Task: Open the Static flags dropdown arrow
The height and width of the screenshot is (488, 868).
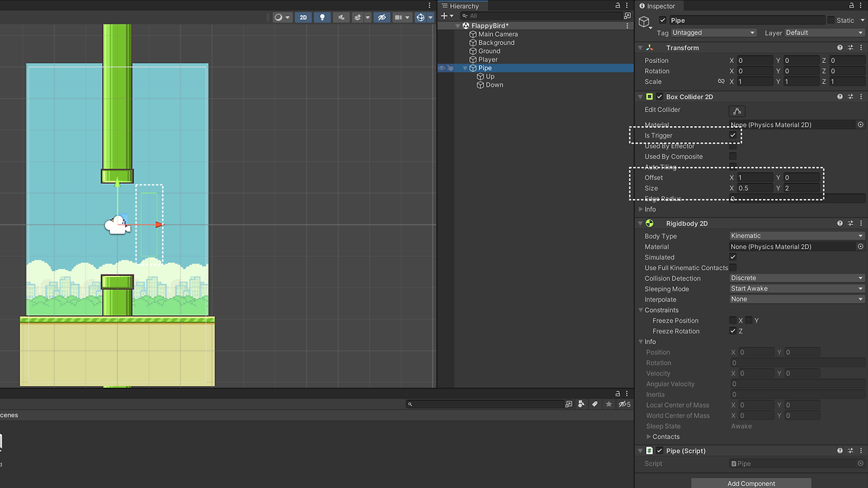Action: (x=861, y=20)
